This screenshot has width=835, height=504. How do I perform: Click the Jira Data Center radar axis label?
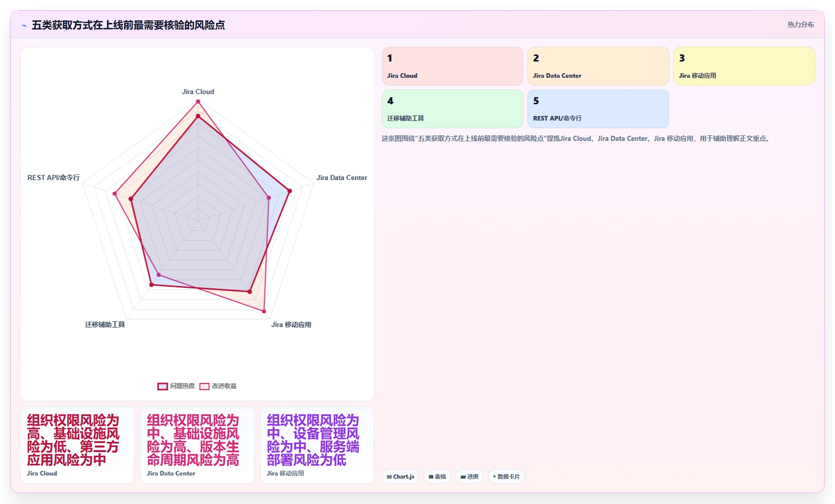pyautogui.click(x=342, y=178)
